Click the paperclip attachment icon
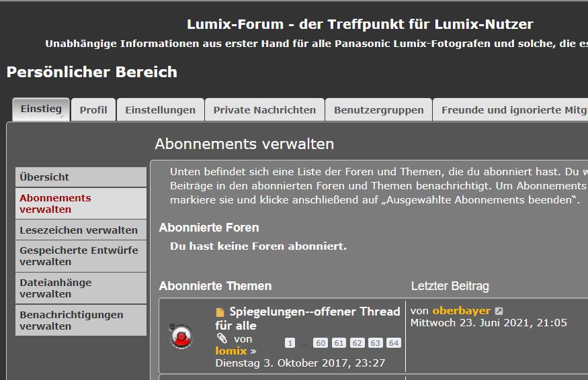This screenshot has height=380, width=588. click(222, 338)
